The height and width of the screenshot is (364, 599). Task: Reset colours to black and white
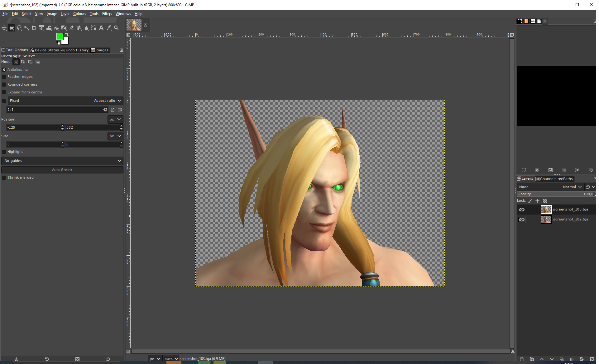tap(58, 43)
